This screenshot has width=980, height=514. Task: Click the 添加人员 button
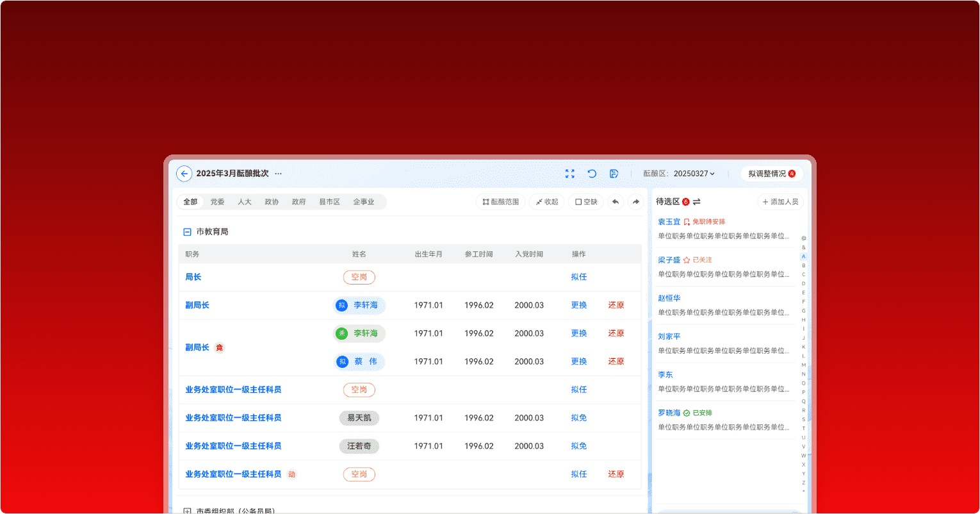[x=780, y=202]
